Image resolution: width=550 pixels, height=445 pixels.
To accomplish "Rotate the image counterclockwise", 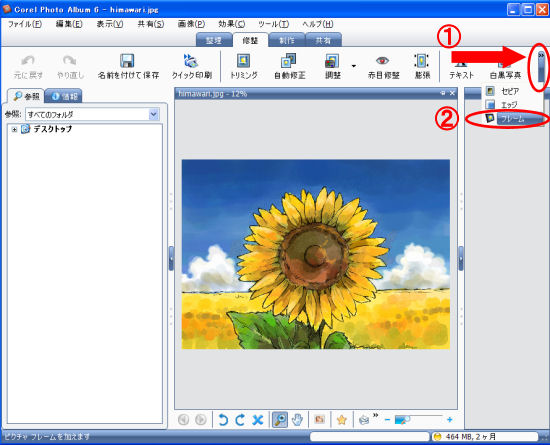I will [223, 419].
